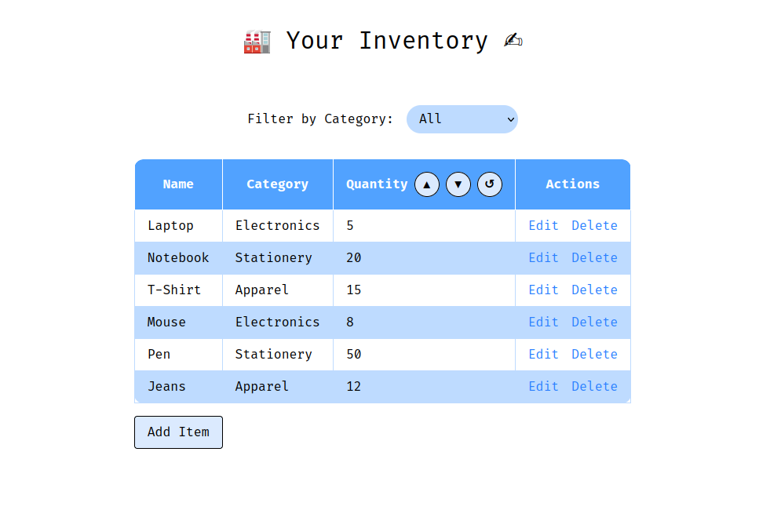Click the dropdown chevron on the filter control
The width and height of the screenshot is (781, 532).
[509, 118]
